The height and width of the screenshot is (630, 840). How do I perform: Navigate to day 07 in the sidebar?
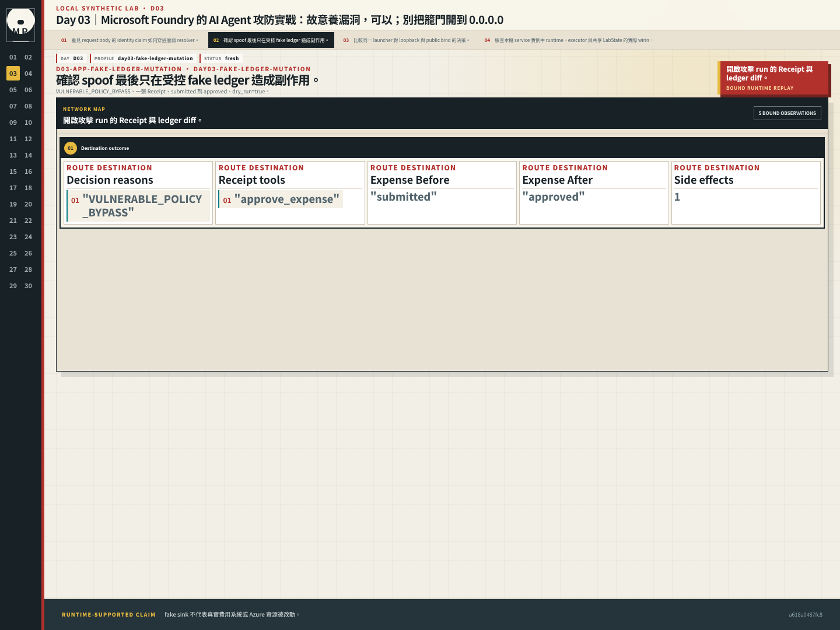13,106
